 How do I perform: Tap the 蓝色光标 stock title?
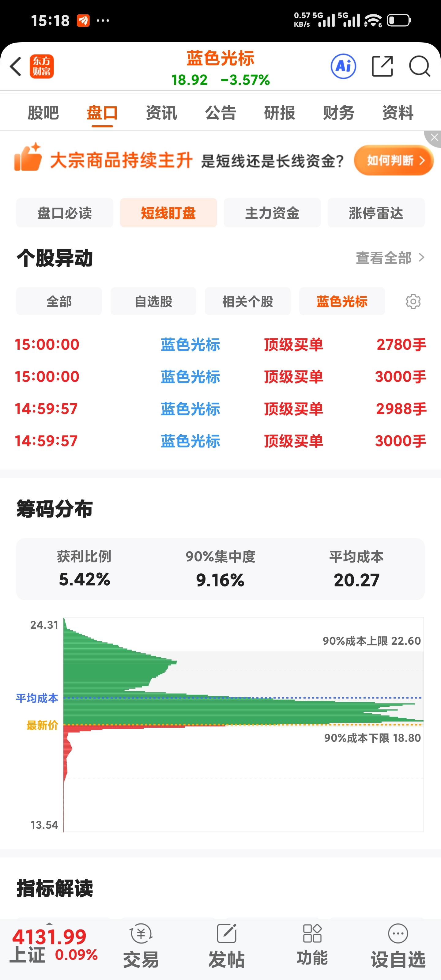coord(221,58)
